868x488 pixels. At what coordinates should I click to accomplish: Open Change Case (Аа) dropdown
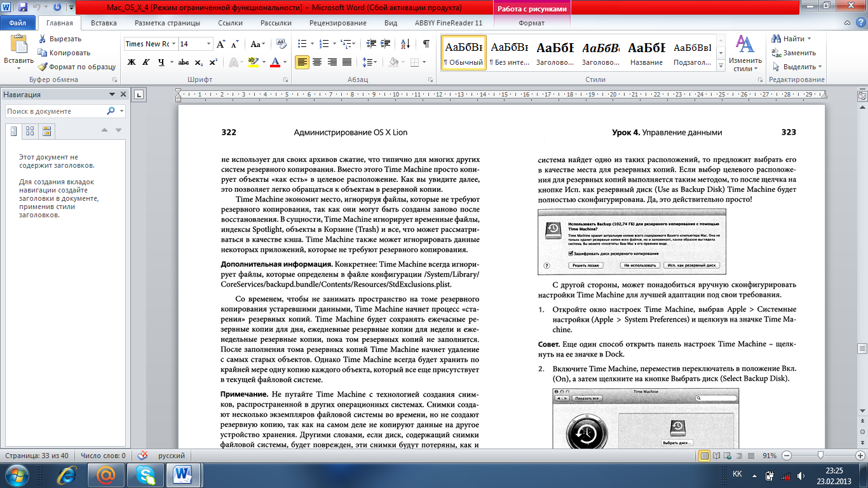(x=258, y=44)
